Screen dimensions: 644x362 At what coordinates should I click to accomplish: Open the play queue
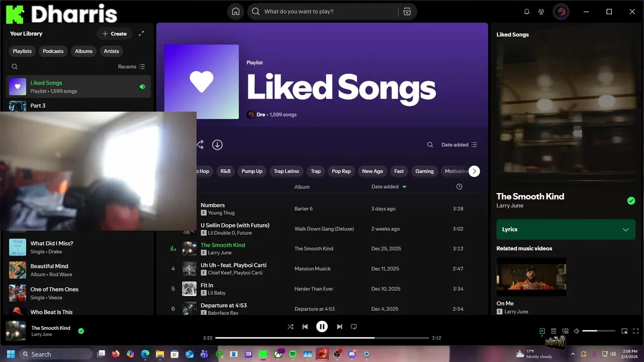coord(553,331)
